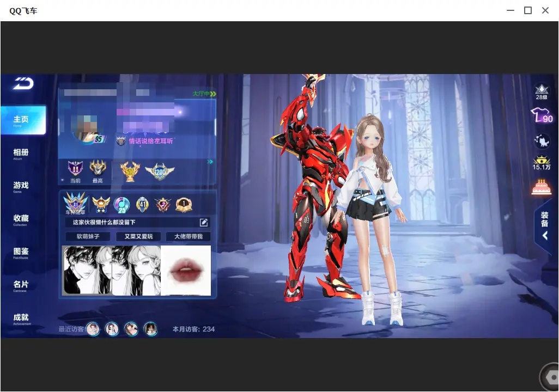Expand the small arrow left of 当前
Image resolution: width=559 pixels, height=392 pixels.
click(x=63, y=180)
